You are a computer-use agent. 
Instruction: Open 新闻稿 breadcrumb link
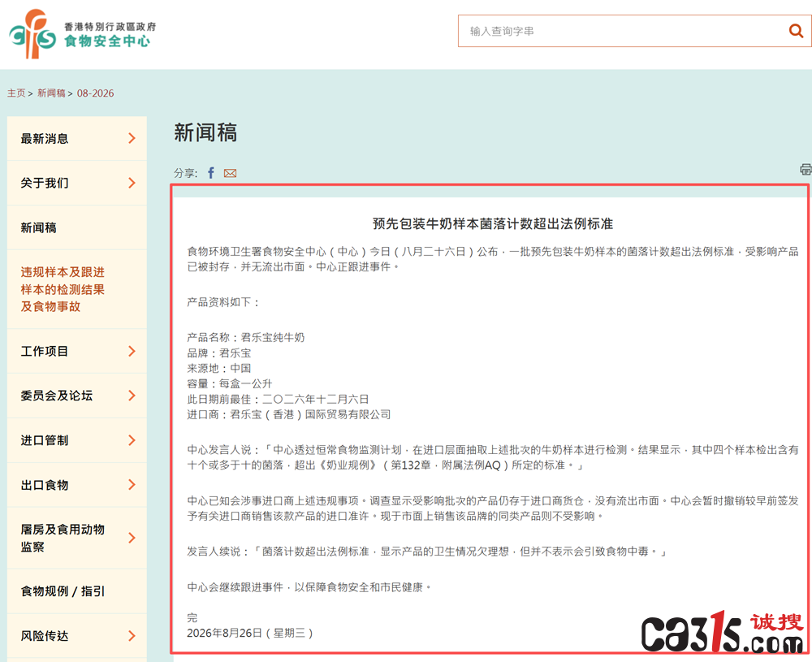(51, 93)
